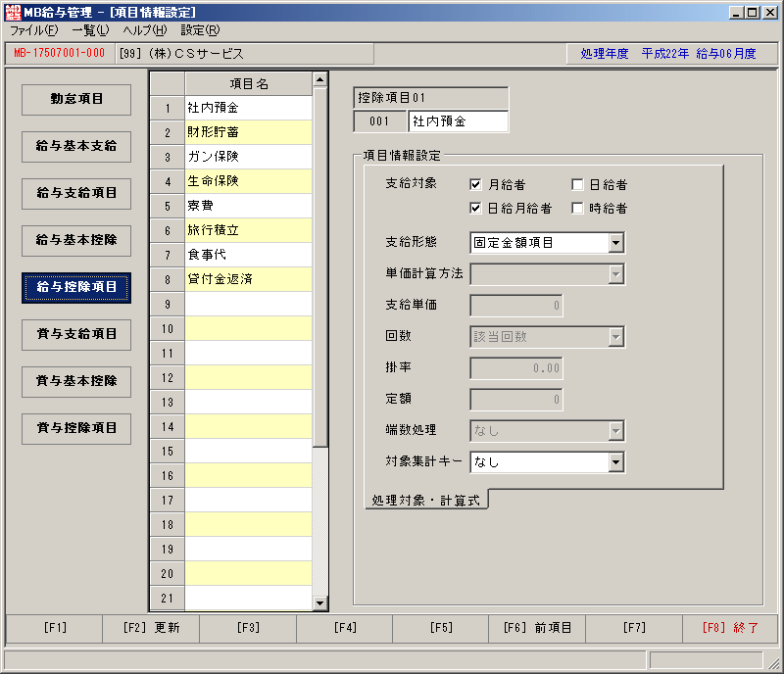784x674 pixels.
Task: Open the 給与支給項目 section
Action: [76, 193]
